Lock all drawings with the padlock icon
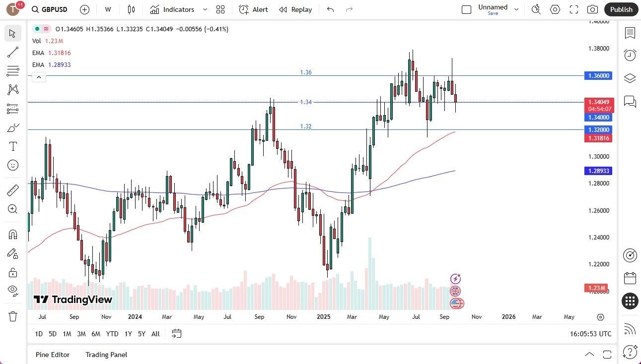 point(13,272)
